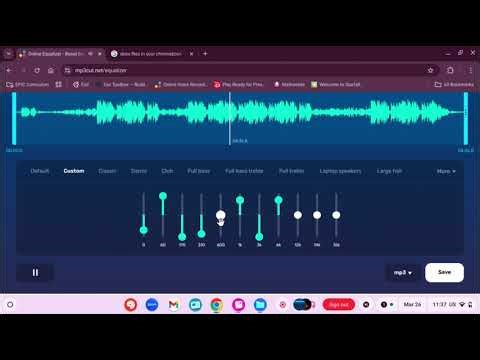Open the pink square app on shelf

point(238,305)
